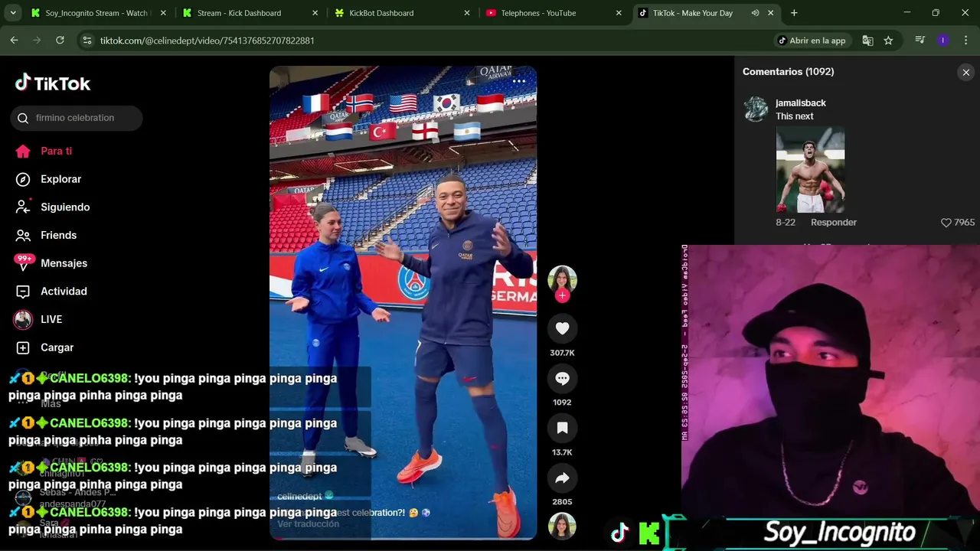Close the Telephones - YouTube tab

pyautogui.click(x=619, y=13)
